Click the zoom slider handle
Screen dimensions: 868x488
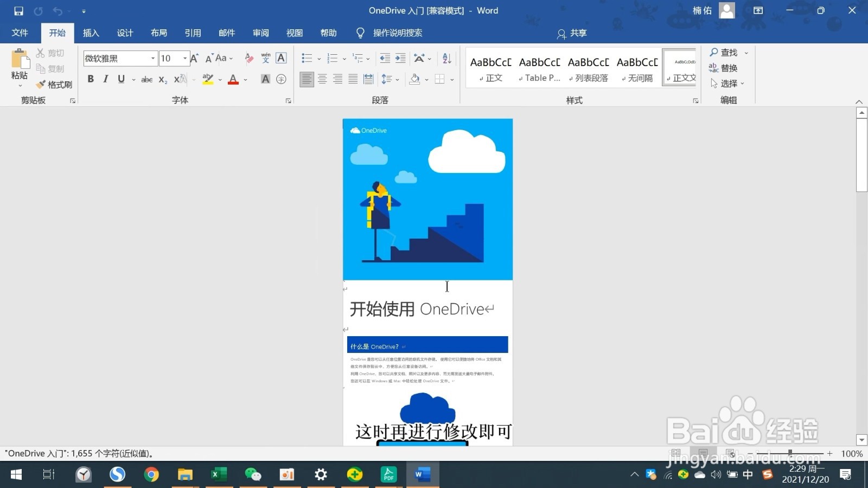click(790, 453)
